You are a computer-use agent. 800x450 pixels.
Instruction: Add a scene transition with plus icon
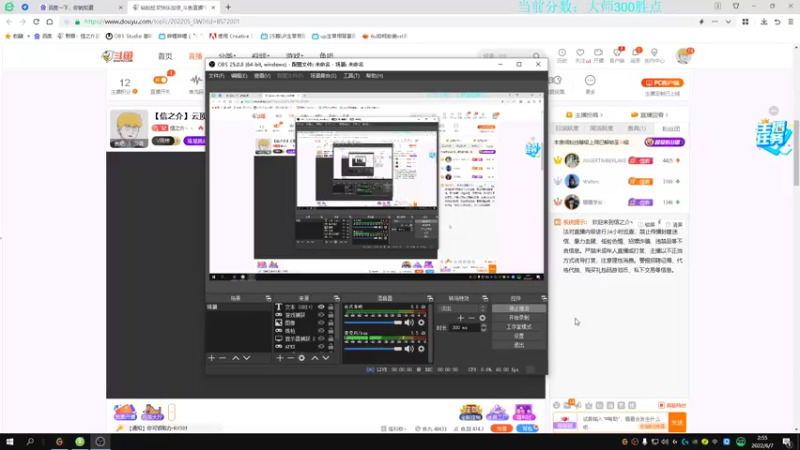(461, 318)
